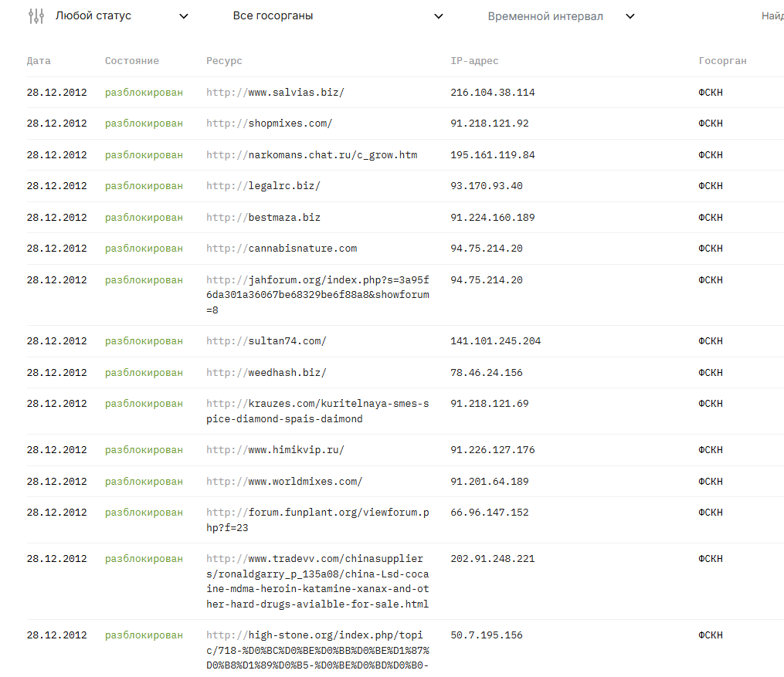Select IP address 141.101.245.204
This screenshot has height=677, width=784.
click(495, 341)
